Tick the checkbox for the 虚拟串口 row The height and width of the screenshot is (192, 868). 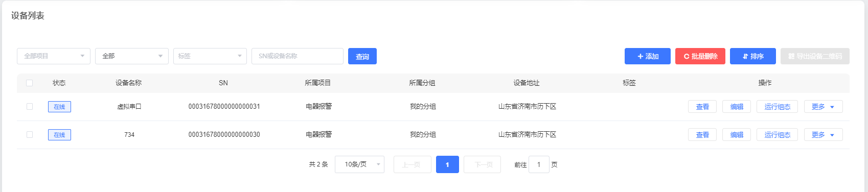point(30,107)
